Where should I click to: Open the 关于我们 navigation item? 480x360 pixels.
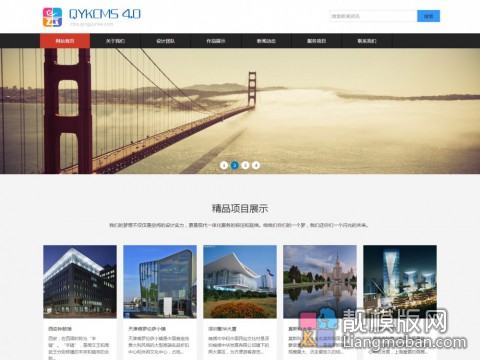coord(115,41)
